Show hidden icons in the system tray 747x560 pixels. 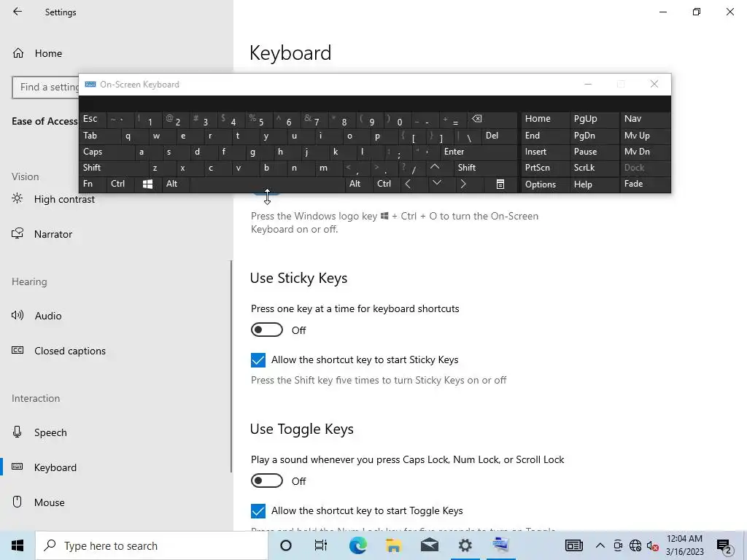(600, 545)
